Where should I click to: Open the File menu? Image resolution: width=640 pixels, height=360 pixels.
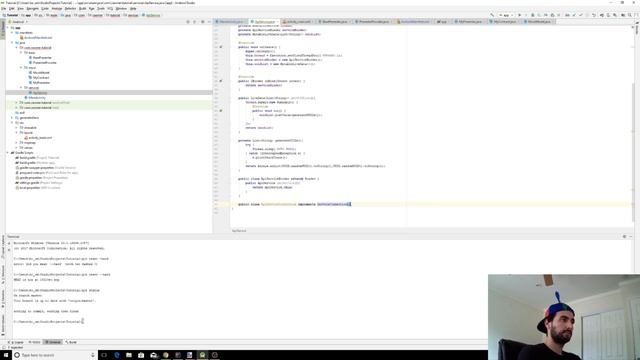[x=4, y=9]
